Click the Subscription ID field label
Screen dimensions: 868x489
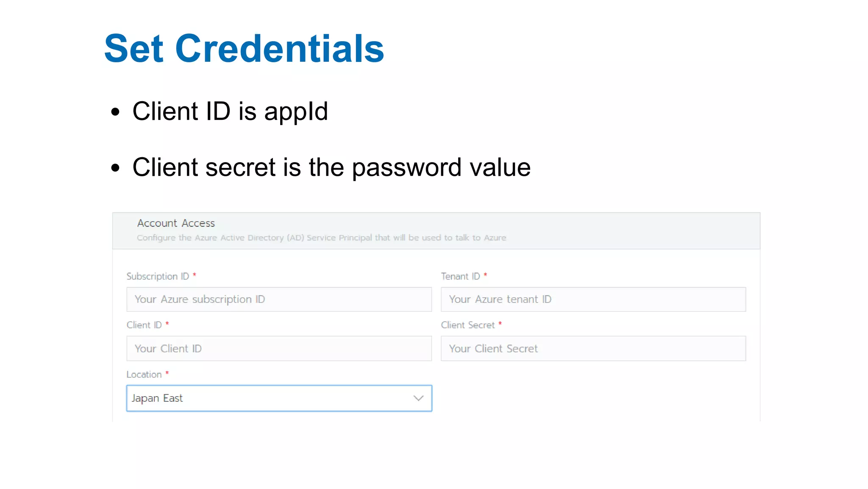158,276
